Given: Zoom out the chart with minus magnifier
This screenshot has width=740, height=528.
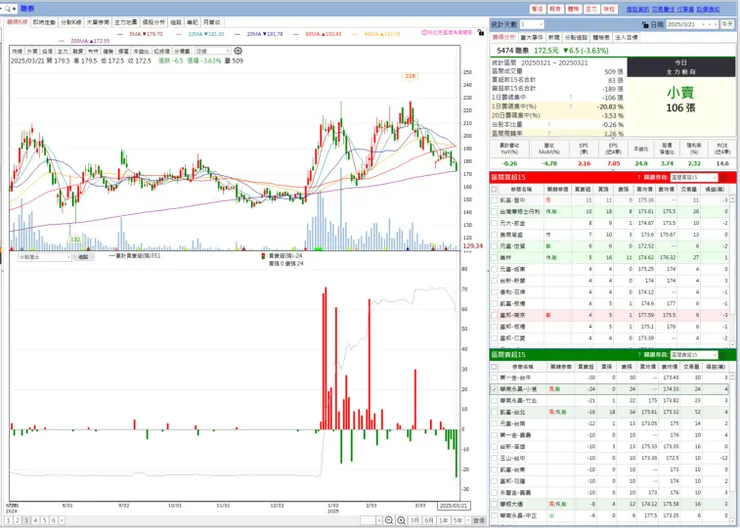Looking at the screenshot, I should click(389, 520).
